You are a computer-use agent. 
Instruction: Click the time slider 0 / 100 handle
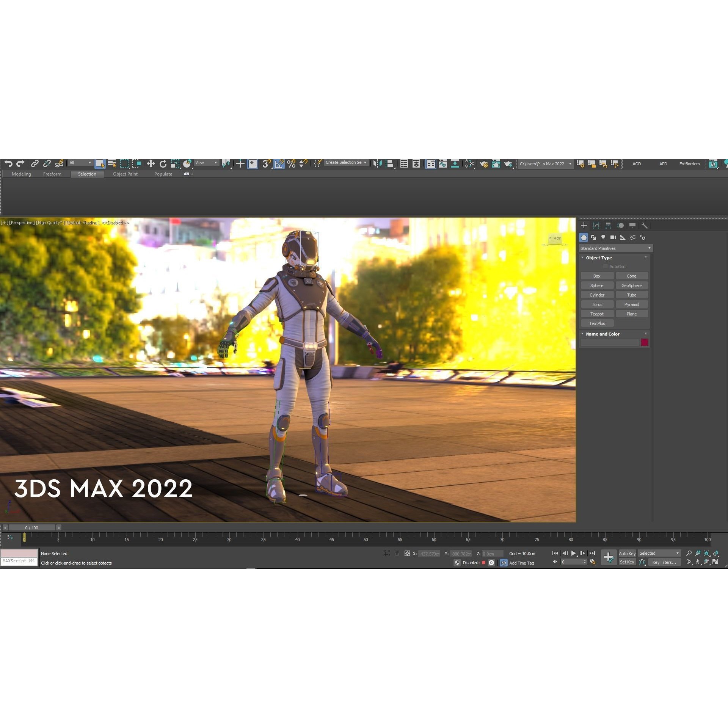pos(32,527)
